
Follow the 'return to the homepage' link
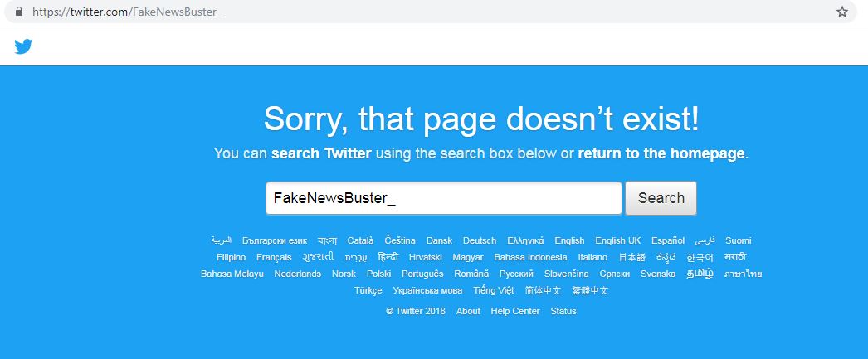click(x=661, y=153)
